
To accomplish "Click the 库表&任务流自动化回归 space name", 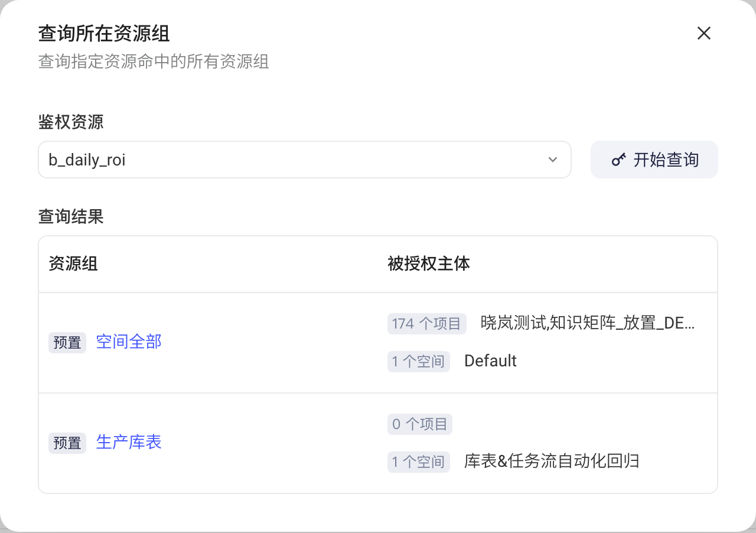I will coord(552,461).
